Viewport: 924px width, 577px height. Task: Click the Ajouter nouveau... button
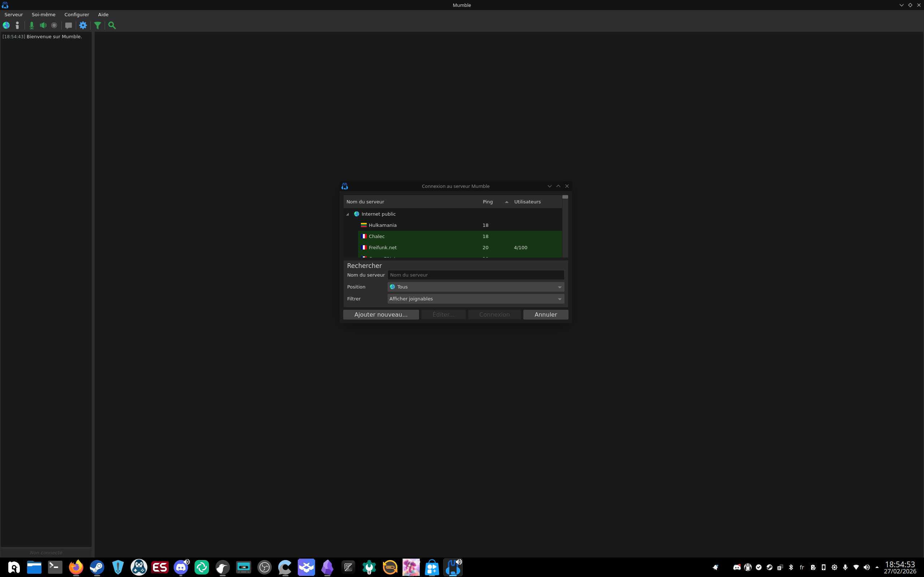(x=381, y=314)
